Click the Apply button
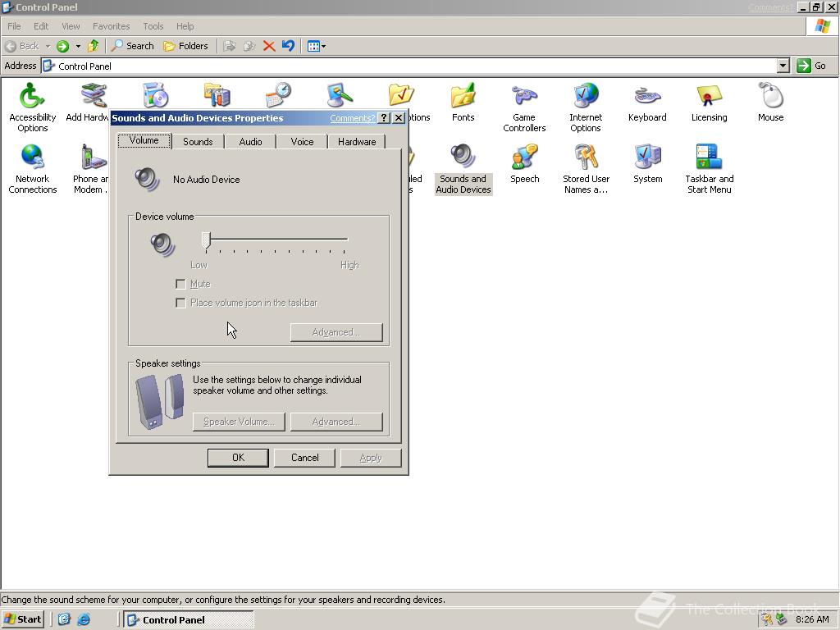840x630 pixels. 371,458
